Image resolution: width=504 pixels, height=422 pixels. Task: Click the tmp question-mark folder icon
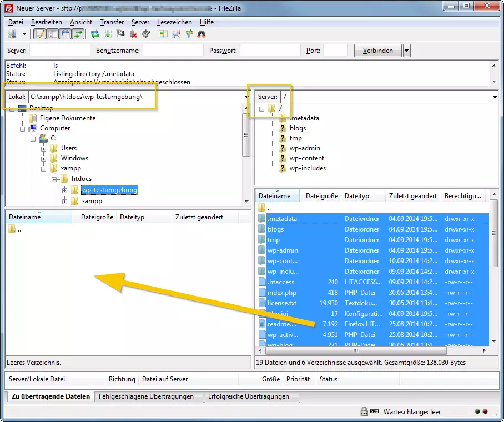pos(282,138)
